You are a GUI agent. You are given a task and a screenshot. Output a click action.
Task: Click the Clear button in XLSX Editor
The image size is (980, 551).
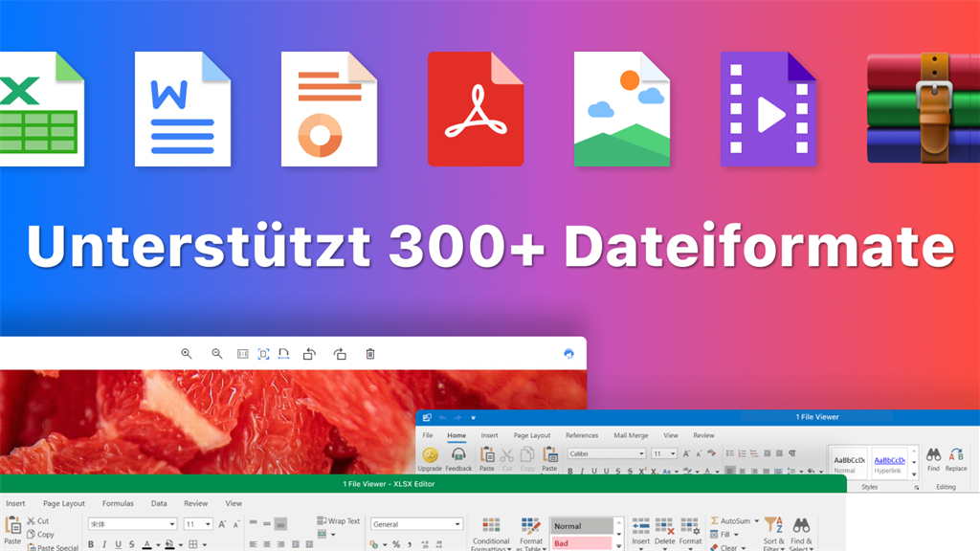(724, 547)
